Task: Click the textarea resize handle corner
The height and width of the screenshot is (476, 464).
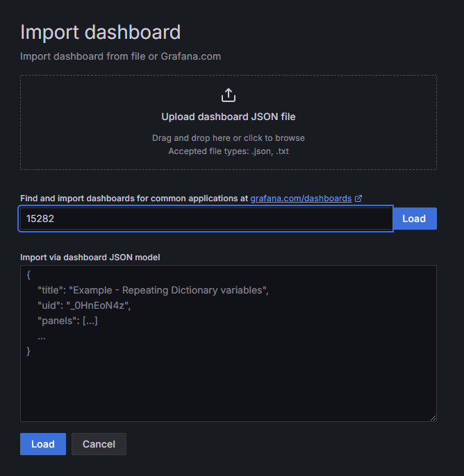Action: point(433,418)
